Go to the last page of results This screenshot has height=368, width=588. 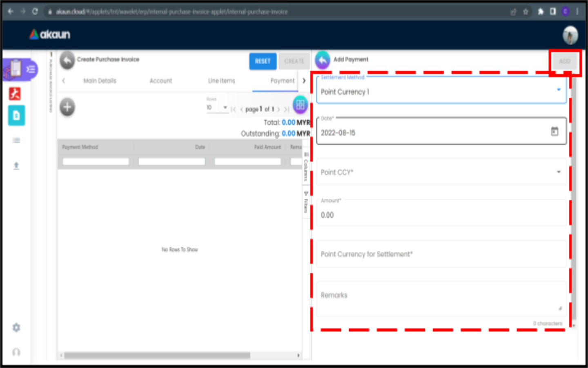[x=287, y=109]
